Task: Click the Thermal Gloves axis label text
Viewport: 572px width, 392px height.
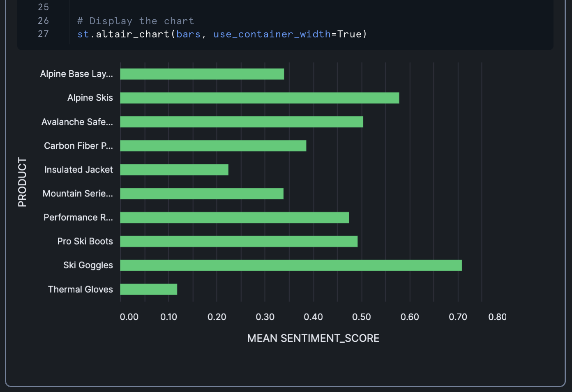Action: click(80, 289)
